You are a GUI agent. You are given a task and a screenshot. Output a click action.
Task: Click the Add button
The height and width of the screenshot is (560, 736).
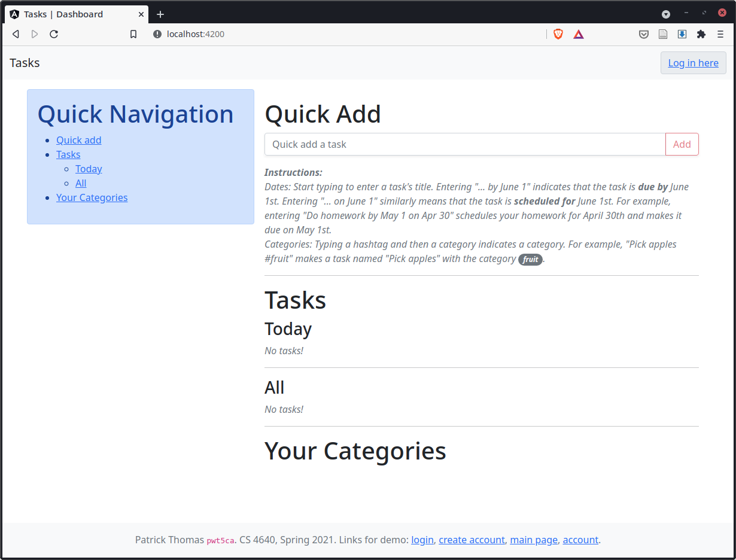pyautogui.click(x=682, y=144)
